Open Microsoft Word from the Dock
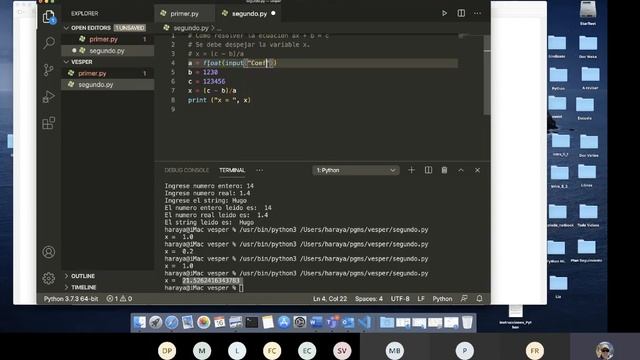 click(x=316, y=322)
